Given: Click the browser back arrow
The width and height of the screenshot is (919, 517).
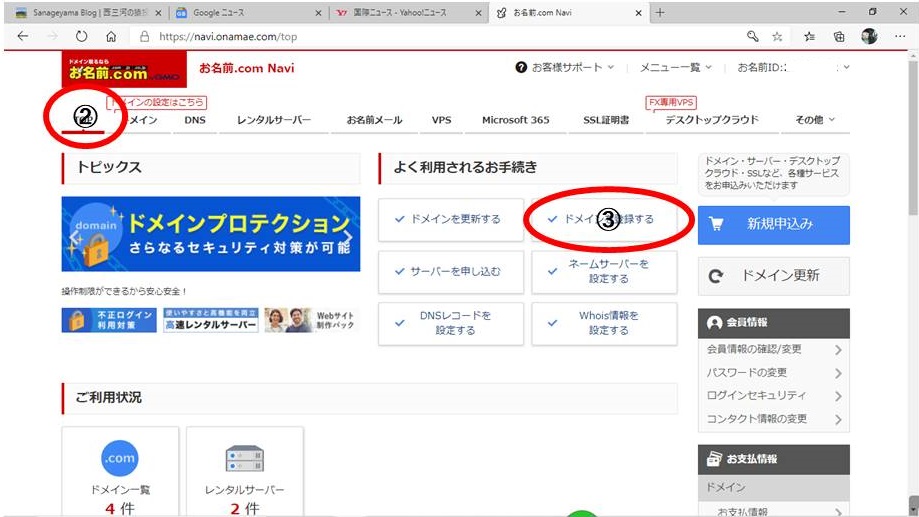Looking at the screenshot, I should (23, 36).
